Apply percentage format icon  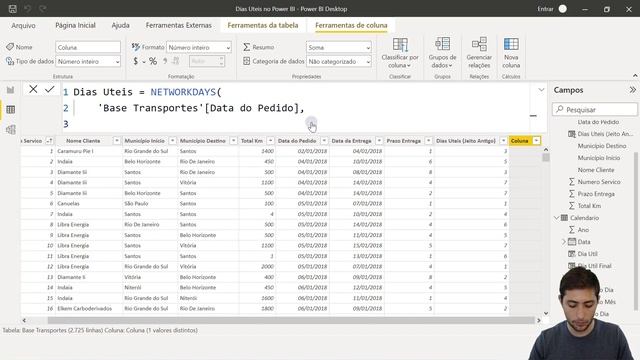(153, 61)
